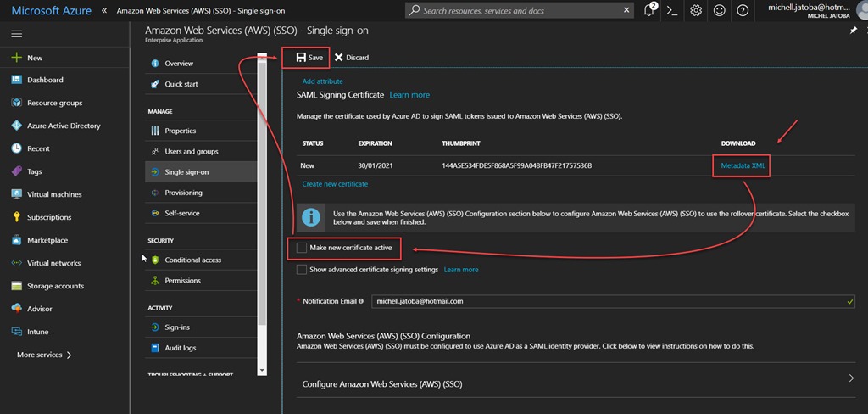Select Single sign-on menu item
868x414 pixels.
tap(200, 172)
